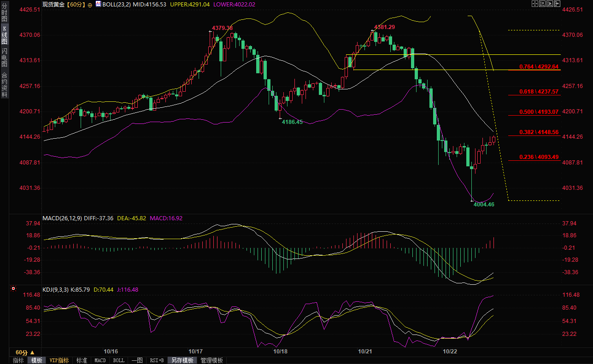
Task: Click the K:85.79 KDJ value
Action: [x=80, y=289]
